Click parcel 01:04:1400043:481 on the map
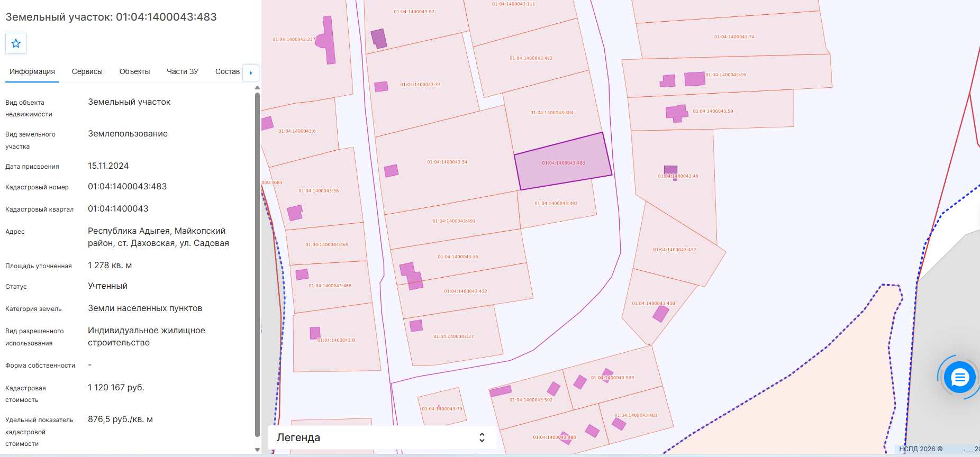The width and height of the screenshot is (980, 457). (x=636, y=415)
